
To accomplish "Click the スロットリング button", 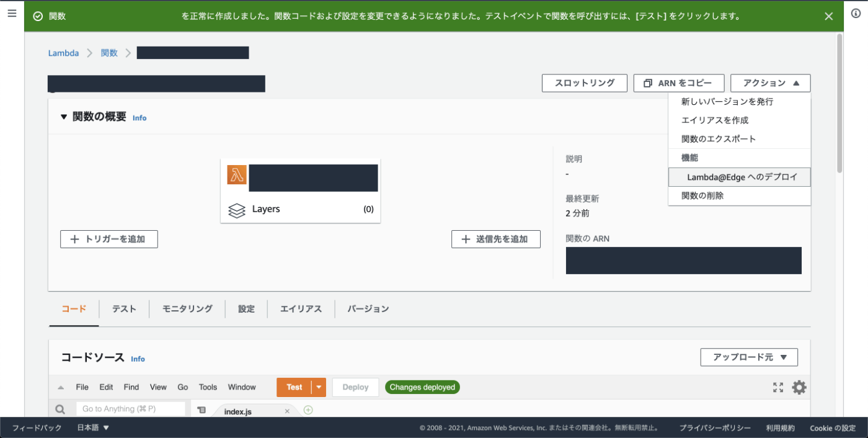I will click(x=584, y=83).
